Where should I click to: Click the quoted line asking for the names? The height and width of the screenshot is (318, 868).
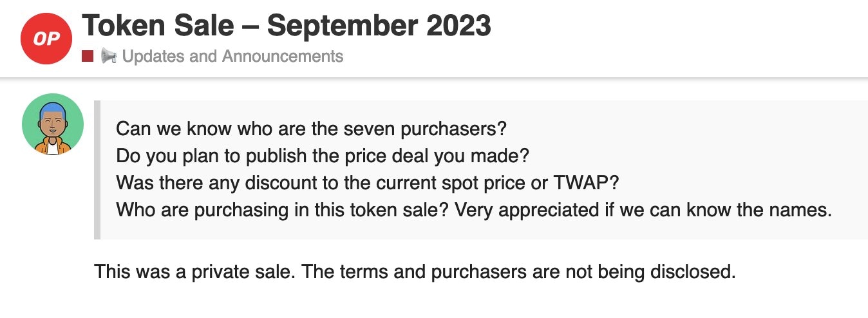point(474,210)
